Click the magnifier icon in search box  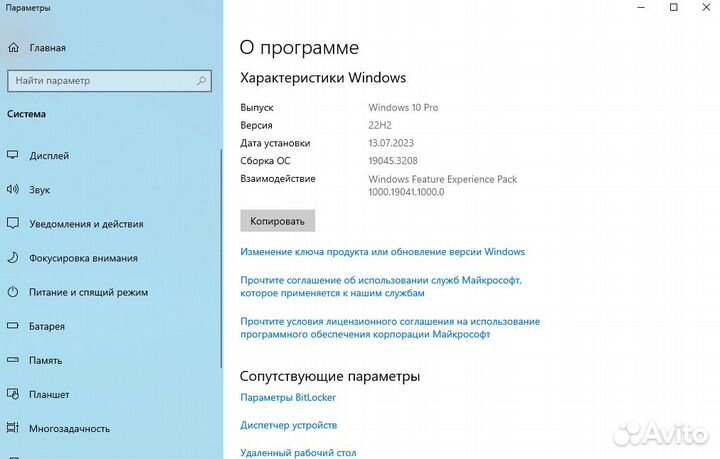[201, 81]
